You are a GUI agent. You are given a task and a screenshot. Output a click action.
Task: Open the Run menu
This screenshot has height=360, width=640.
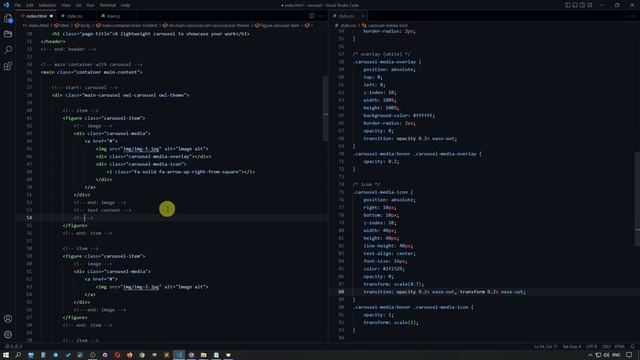click(x=90, y=5)
